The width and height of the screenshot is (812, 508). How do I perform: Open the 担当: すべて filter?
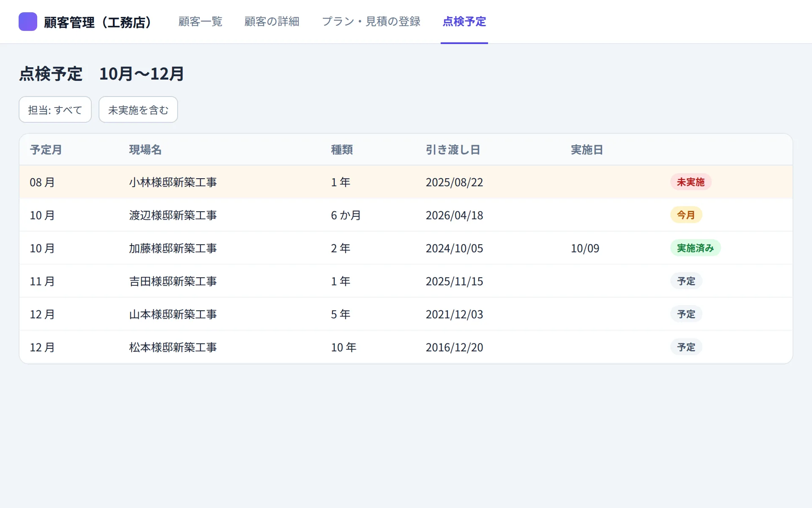point(55,110)
